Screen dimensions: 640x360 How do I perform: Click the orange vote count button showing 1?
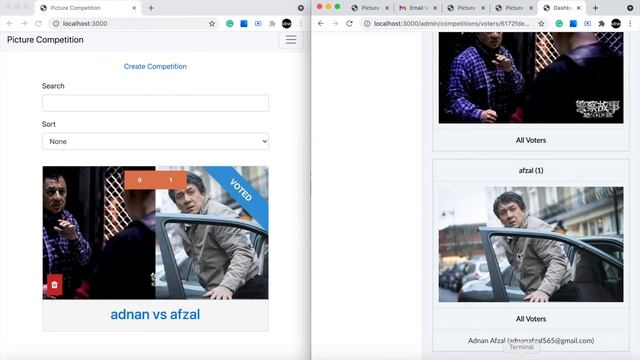(171, 180)
